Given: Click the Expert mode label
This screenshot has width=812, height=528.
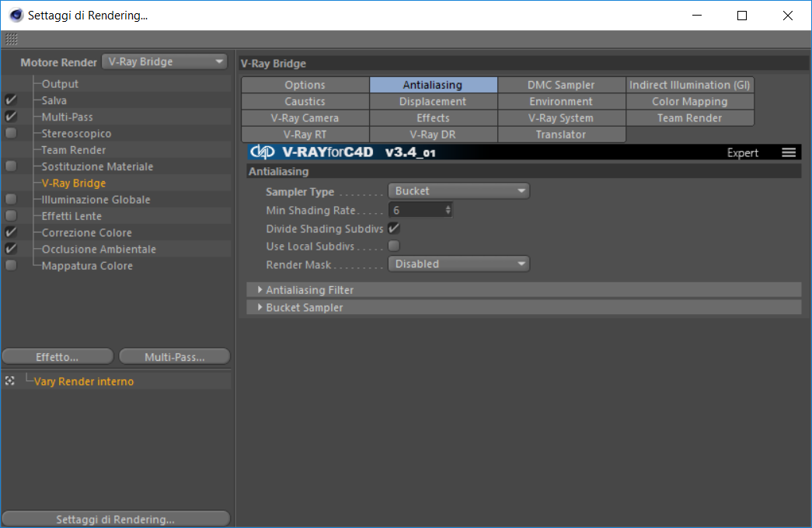Looking at the screenshot, I should coord(742,152).
